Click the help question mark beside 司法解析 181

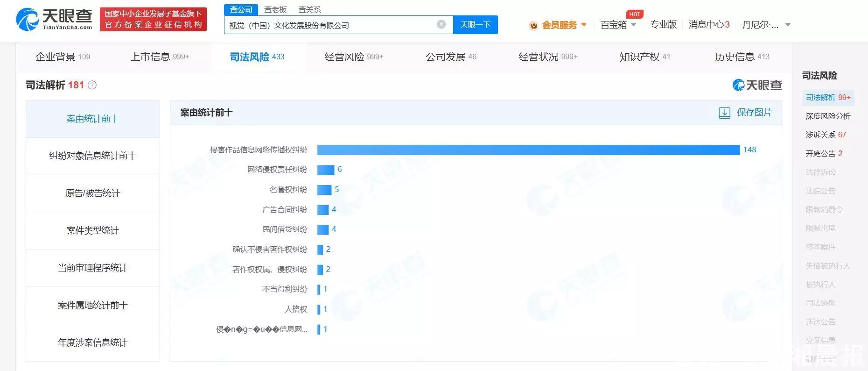(x=92, y=85)
